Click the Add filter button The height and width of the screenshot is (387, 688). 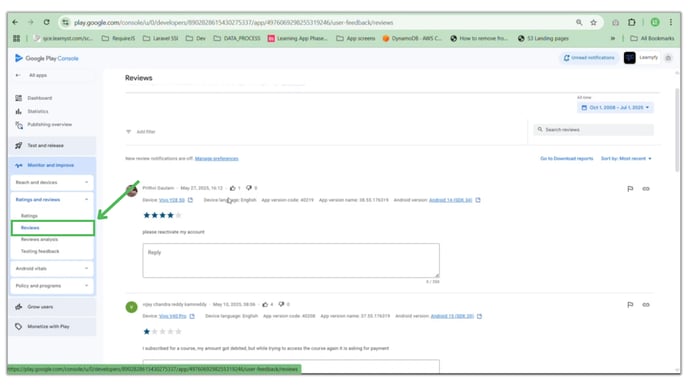pos(141,132)
